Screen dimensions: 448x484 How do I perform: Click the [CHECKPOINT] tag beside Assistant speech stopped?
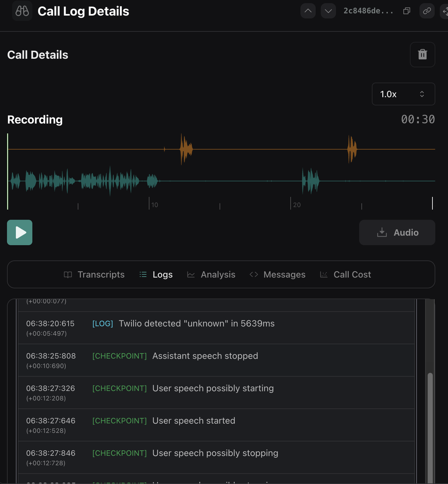point(120,356)
